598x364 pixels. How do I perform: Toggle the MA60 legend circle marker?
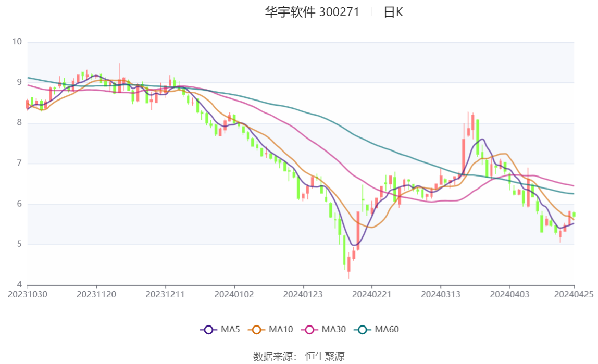363,330
